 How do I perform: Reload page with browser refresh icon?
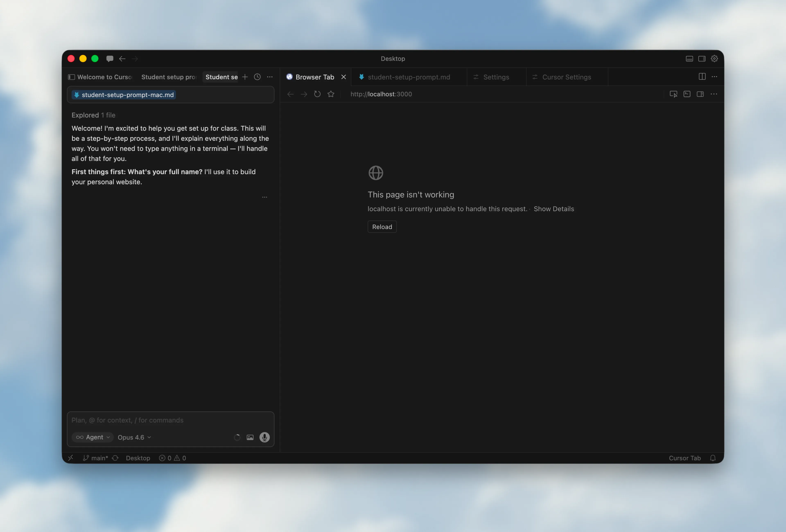point(317,94)
